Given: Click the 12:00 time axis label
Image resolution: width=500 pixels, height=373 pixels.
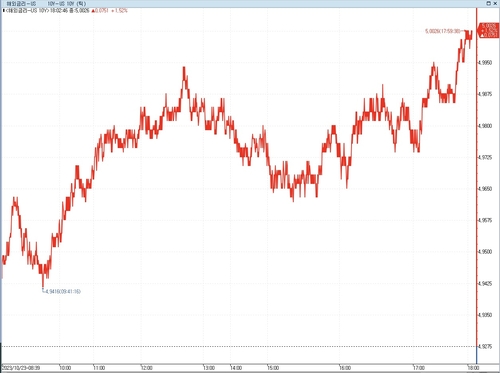Looking at the screenshot, I should 147,368.
